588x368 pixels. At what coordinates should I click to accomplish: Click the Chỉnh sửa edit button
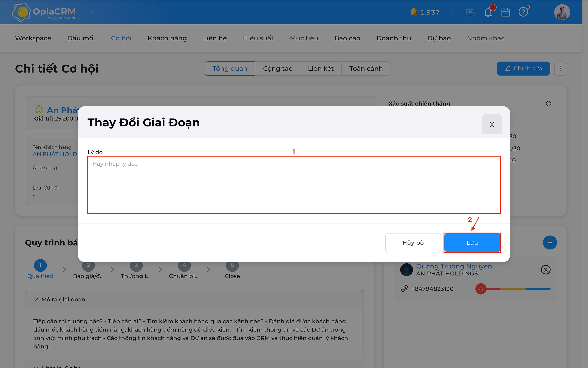tap(523, 68)
